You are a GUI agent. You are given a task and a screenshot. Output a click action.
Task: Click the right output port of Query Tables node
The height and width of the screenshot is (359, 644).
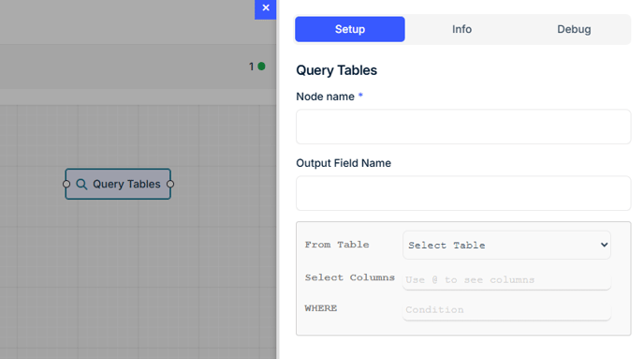(170, 185)
